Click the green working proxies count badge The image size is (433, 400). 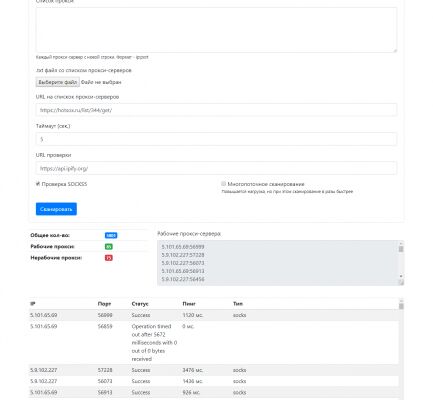[x=109, y=247]
